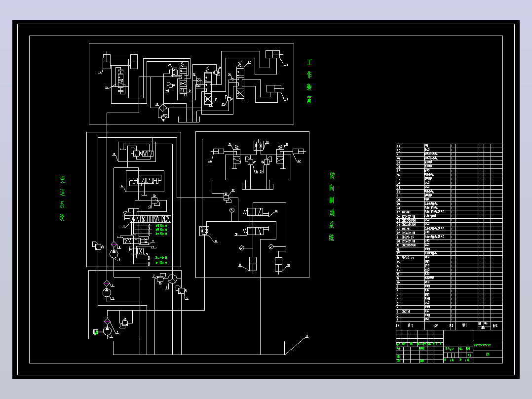Select the bottom pump symbol labeled 1
This screenshot has width=532, height=399.
coord(107,330)
